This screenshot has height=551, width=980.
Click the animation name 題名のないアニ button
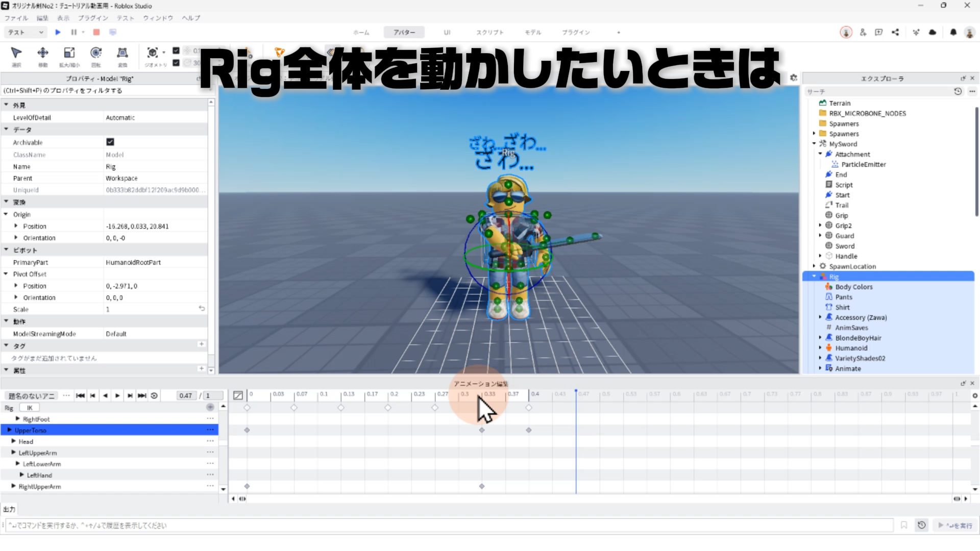31,395
